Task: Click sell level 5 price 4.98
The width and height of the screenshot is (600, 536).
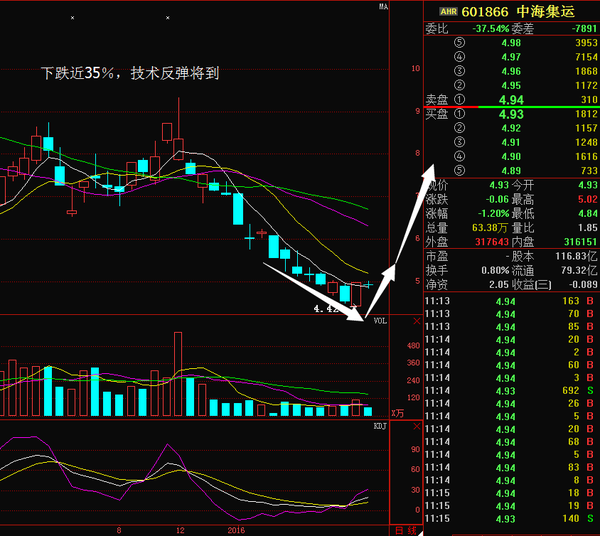Action: coord(509,42)
